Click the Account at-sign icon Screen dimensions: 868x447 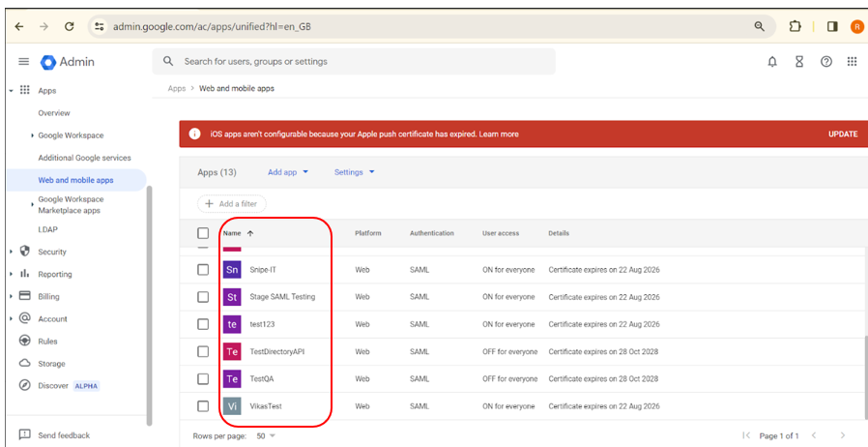[x=24, y=318]
